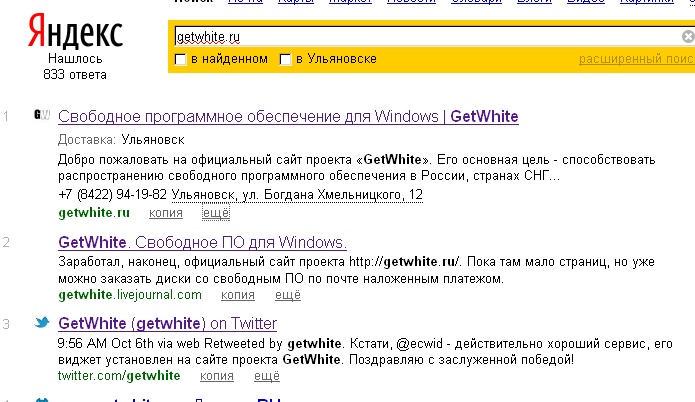Click the Twitter bird icon next to result 3
Image resolution: width=695 pixels, height=402 pixels.
(x=42, y=322)
